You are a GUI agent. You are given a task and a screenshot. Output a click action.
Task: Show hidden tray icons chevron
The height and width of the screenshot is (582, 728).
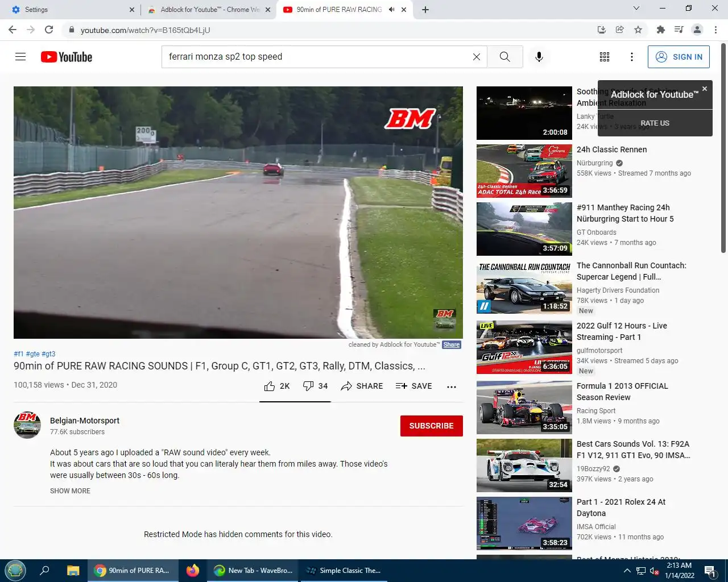tap(627, 571)
